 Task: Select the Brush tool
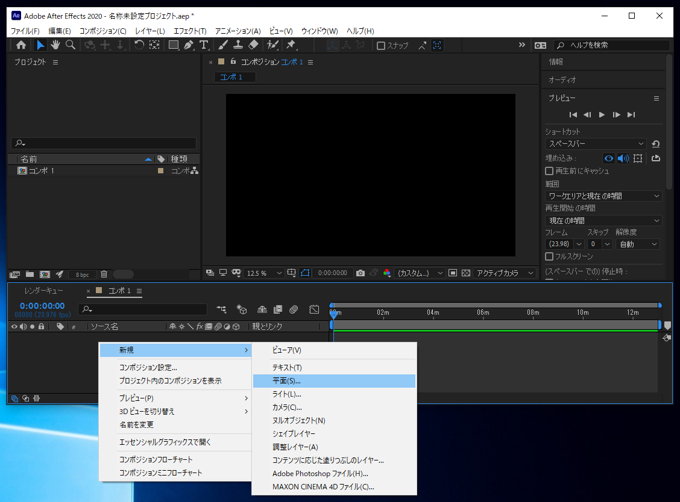pyautogui.click(x=223, y=45)
